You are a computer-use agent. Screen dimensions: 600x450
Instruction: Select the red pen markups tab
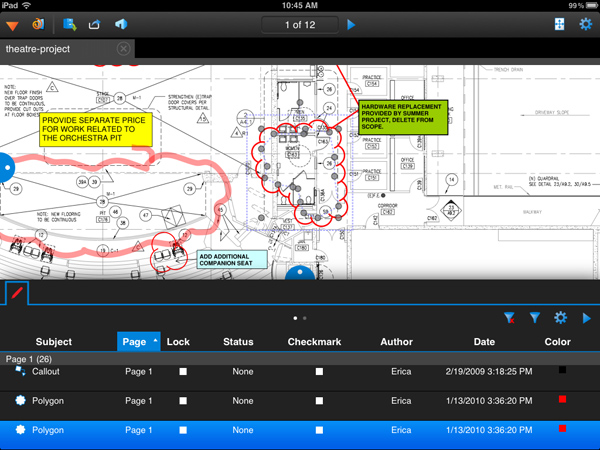click(17, 293)
